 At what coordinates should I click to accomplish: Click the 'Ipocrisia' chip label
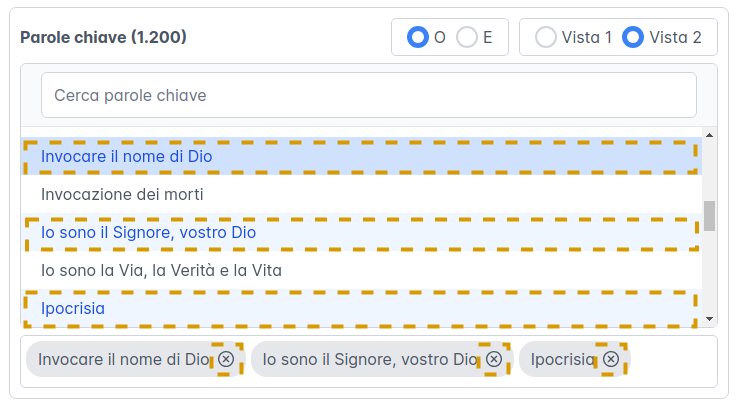(563, 359)
